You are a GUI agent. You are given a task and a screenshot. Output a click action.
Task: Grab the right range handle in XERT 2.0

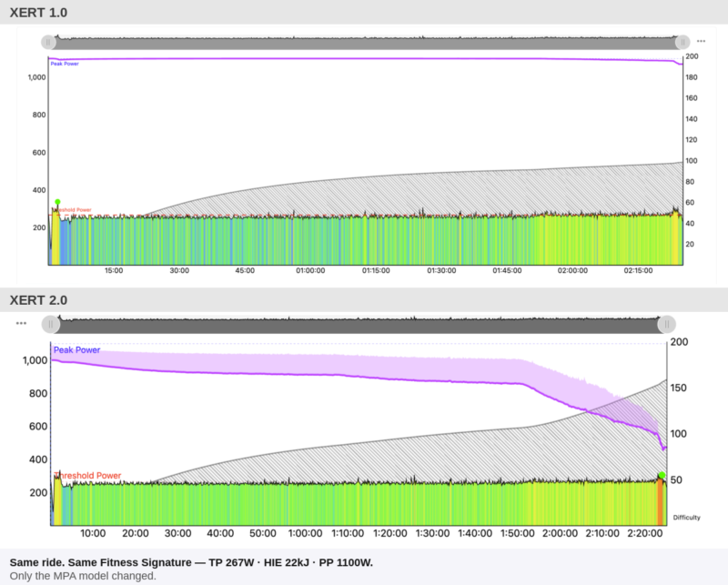667,324
